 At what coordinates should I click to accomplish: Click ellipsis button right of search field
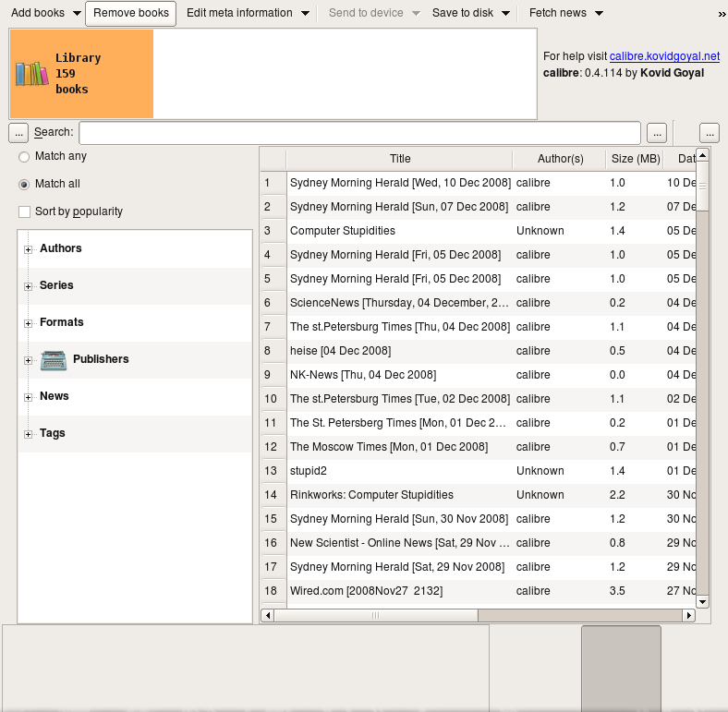click(x=657, y=133)
